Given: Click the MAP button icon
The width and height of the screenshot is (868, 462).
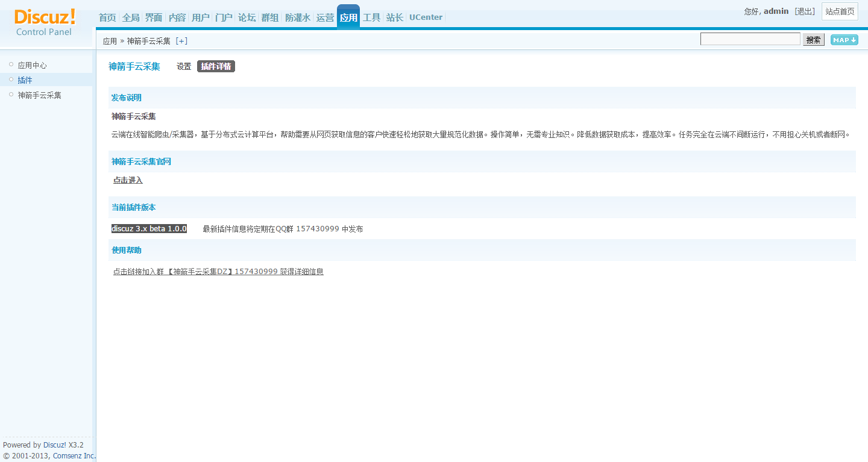Looking at the screenshot, I should point(844,40).
